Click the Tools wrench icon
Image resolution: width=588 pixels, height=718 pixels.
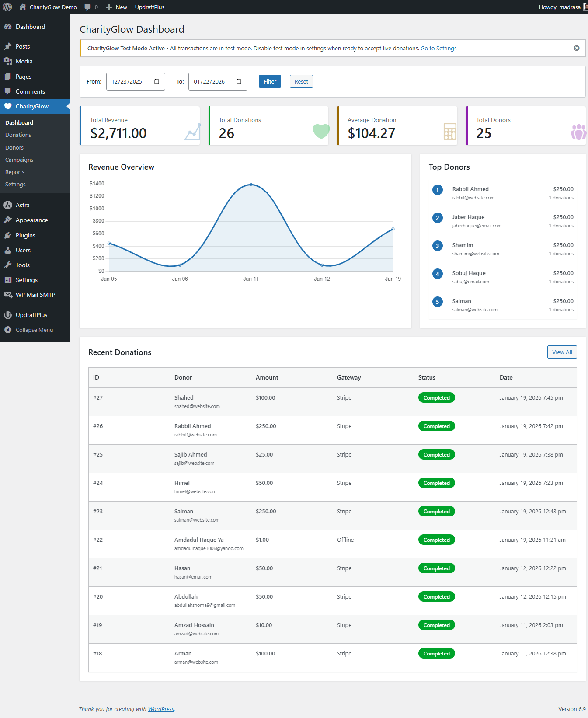(x=8, y=265)
